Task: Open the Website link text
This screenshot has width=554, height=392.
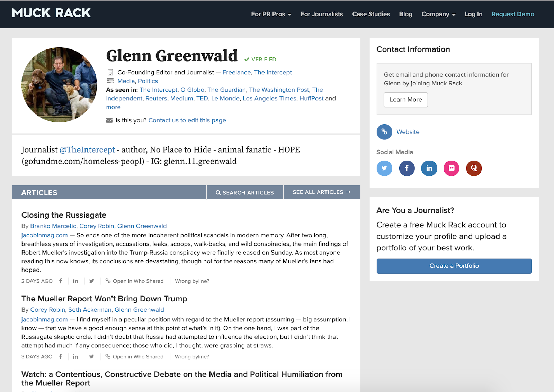Action: [408, 132]
